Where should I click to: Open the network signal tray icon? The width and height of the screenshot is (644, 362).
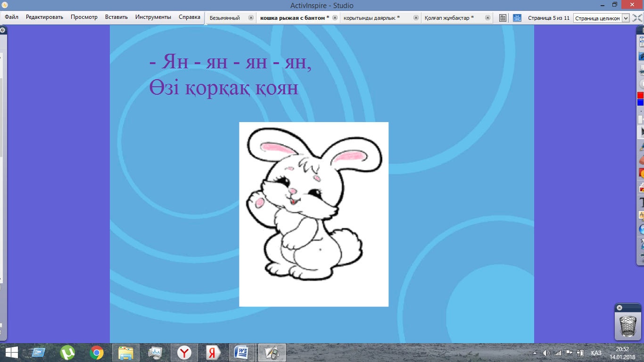(x=558, y=353)
